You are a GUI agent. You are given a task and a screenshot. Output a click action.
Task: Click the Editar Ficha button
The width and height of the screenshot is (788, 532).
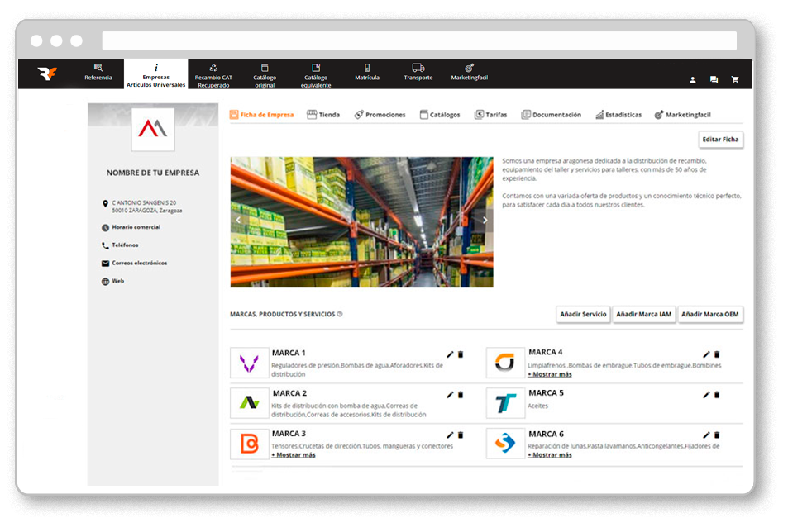720,140
